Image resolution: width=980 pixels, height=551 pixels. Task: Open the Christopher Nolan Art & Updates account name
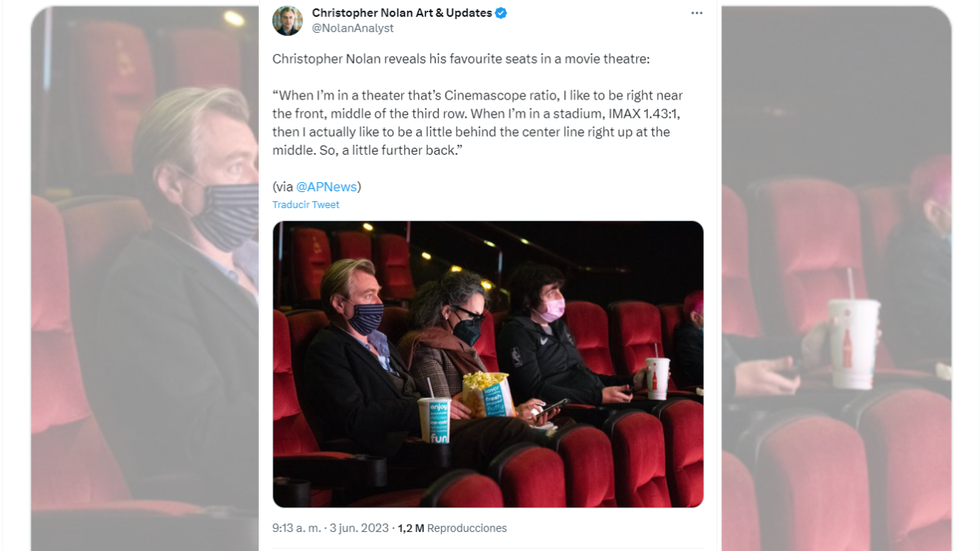[402, 13]
